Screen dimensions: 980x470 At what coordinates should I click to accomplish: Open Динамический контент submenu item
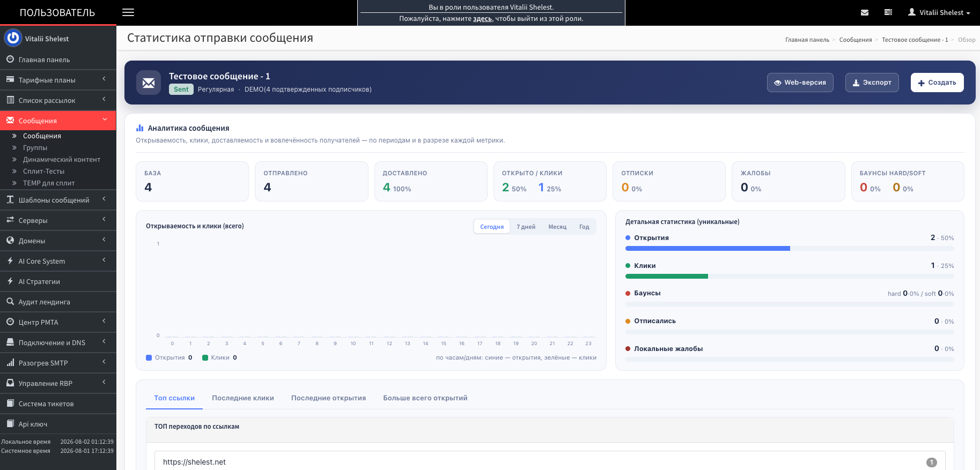tap(62, 159)
